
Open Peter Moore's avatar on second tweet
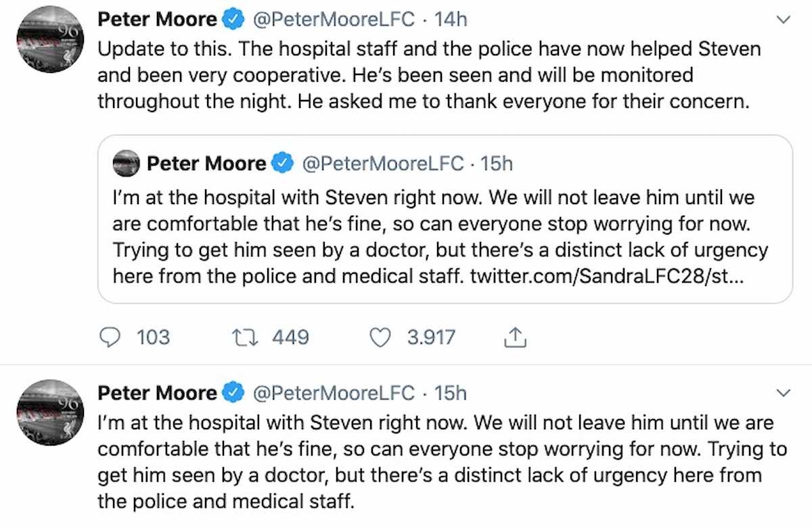coord(51,412)
